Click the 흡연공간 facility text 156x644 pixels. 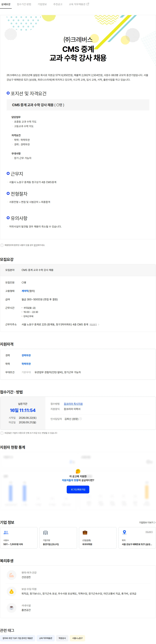click(26, 610)
